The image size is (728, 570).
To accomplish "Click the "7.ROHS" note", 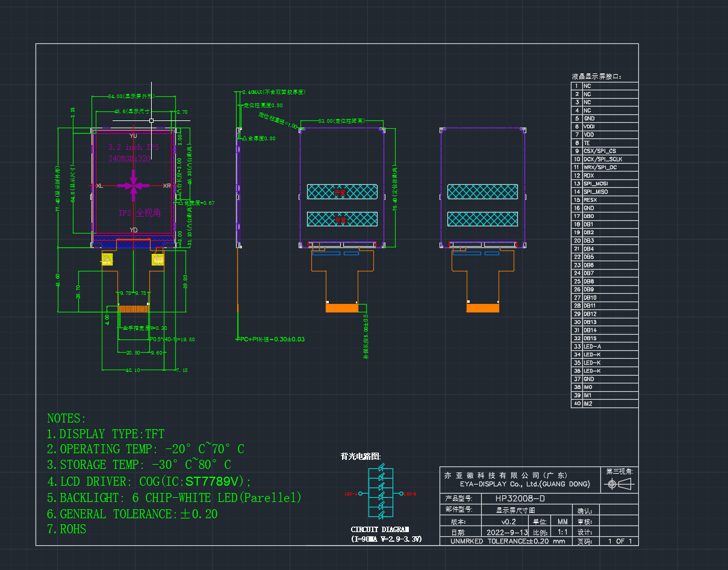I will [x=67, y=530].
